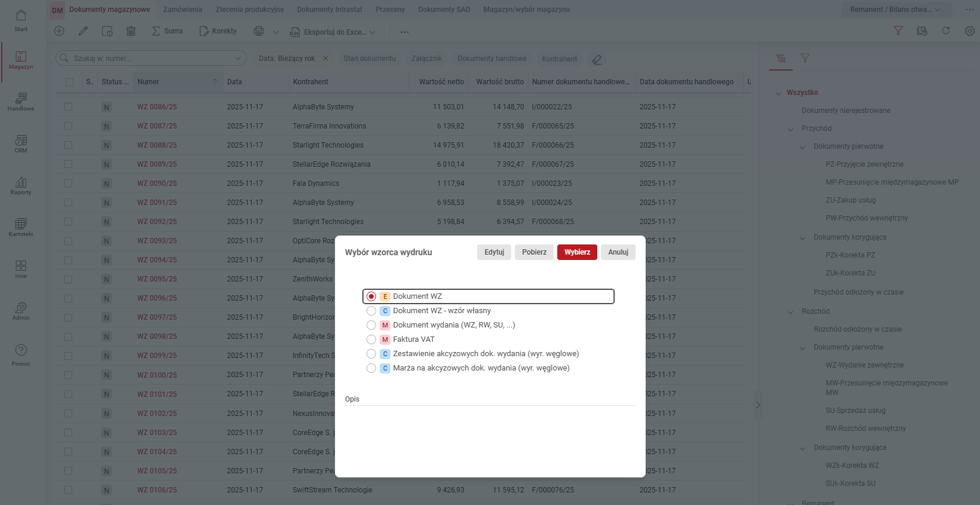Expand the Eksportuj do Excela dropdown
The height and width of the screenshot is (505, 980).
pyautogui.click(x=373, y=32)
